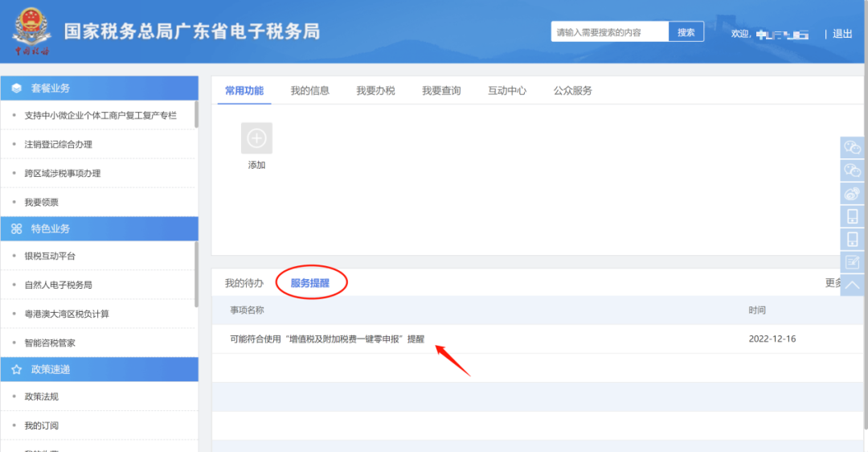Focus the search input field in the header
Viewport: 868px width, 452px height.
[609, 32]
